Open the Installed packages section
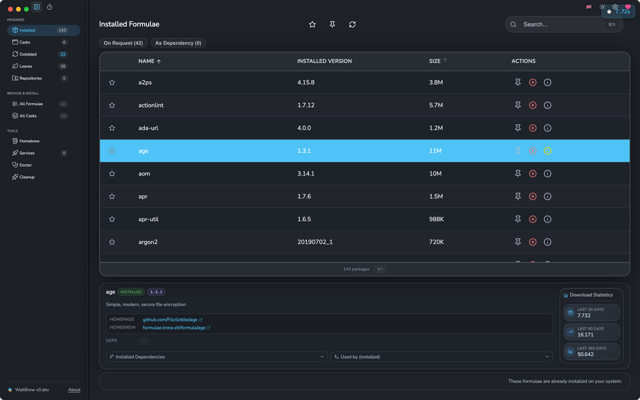This screenshot has height=400, width=640. click(44, 30)
